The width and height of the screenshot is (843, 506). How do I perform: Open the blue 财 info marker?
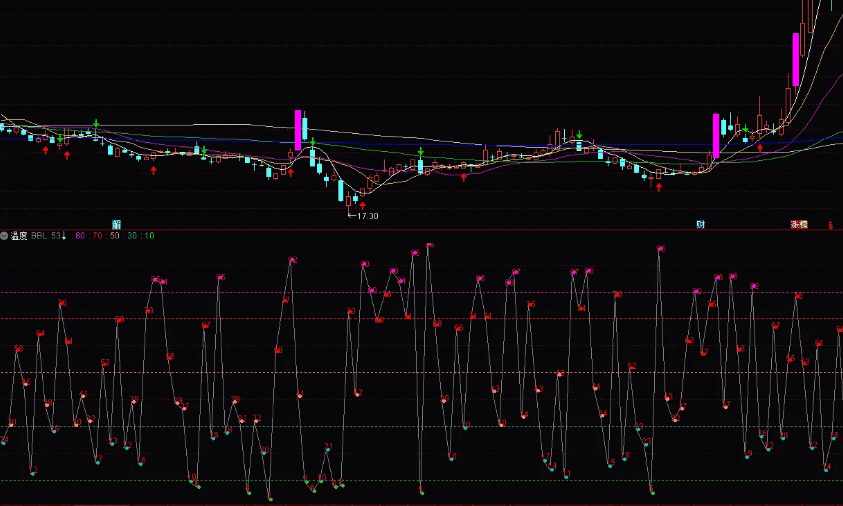701,225
